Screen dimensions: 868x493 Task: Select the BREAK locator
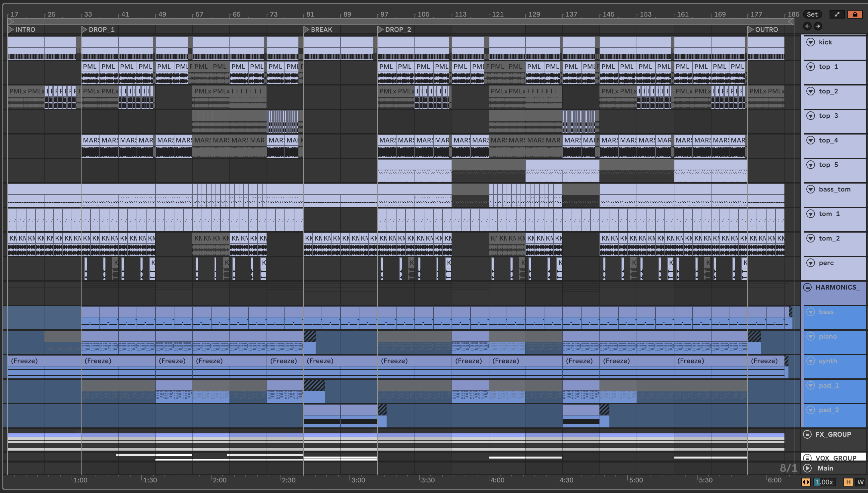(318, 29)
